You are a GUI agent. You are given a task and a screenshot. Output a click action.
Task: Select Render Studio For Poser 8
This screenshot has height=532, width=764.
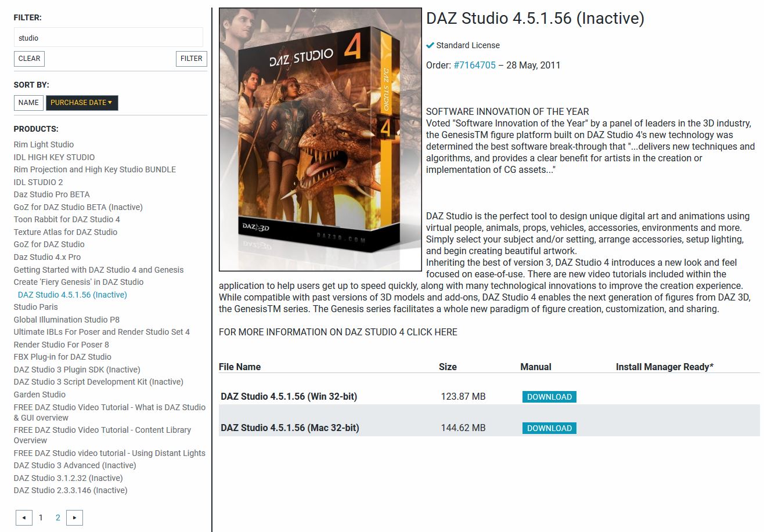(x=62, y=345)
